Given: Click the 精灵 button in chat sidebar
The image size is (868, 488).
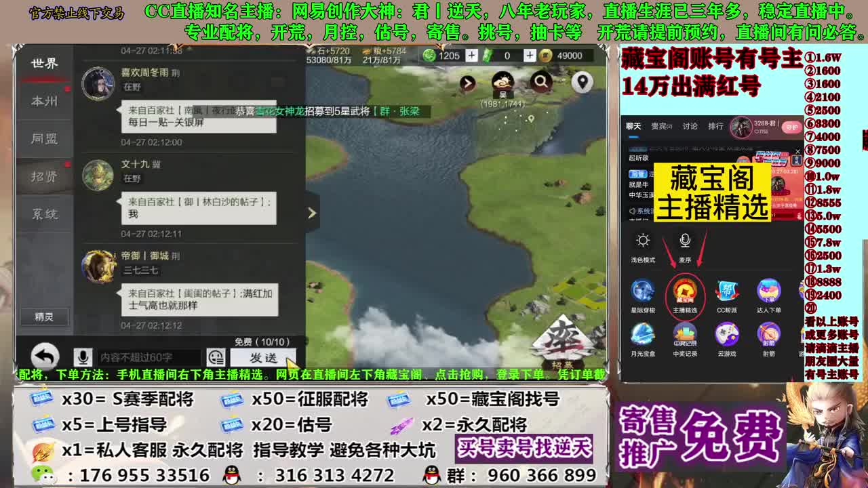Looking at the screenshot, I should click(44, 317).
